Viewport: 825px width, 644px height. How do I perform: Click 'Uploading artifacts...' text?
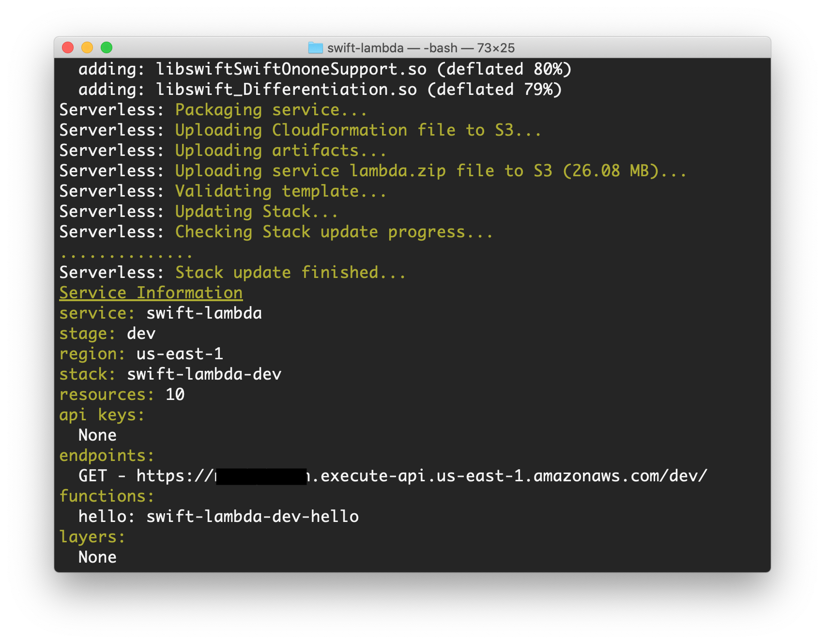tap(281, 151)
